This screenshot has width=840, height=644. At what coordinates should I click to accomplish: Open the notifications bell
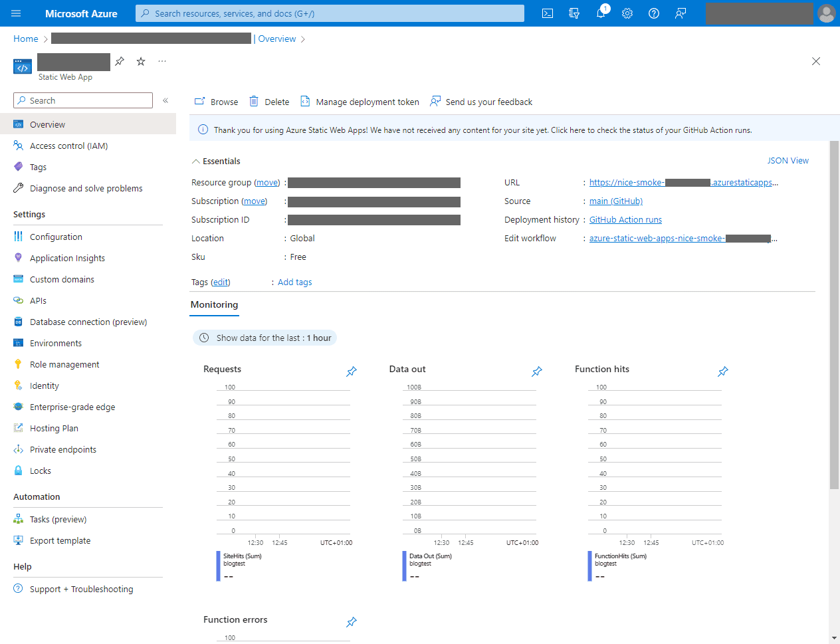pyautogui.click(x=601, y=13)
